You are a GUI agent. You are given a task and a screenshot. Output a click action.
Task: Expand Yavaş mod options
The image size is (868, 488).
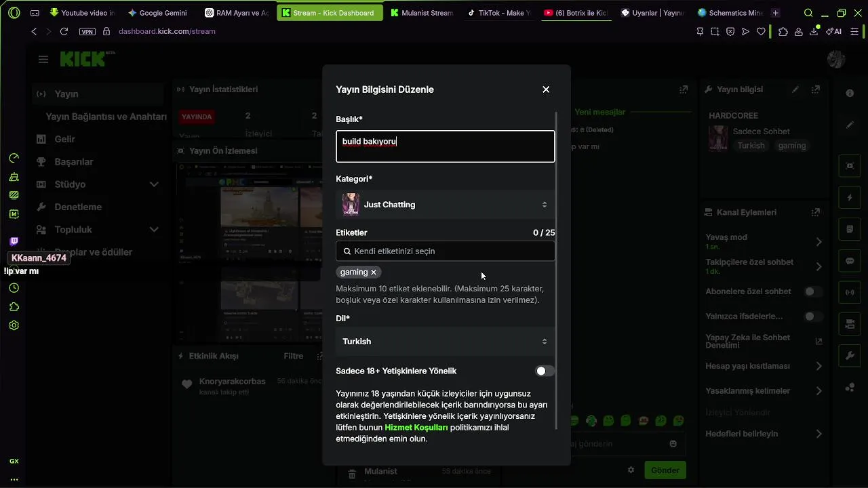point(818,241)
